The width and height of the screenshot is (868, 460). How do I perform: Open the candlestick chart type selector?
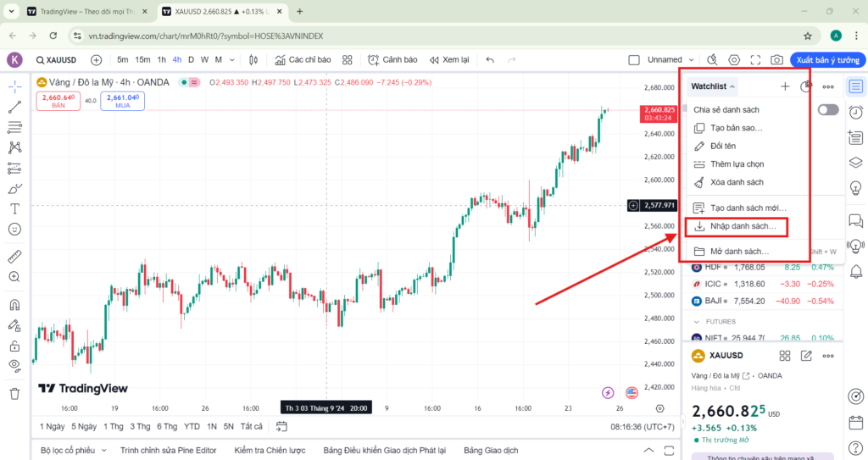click(253, 60)
